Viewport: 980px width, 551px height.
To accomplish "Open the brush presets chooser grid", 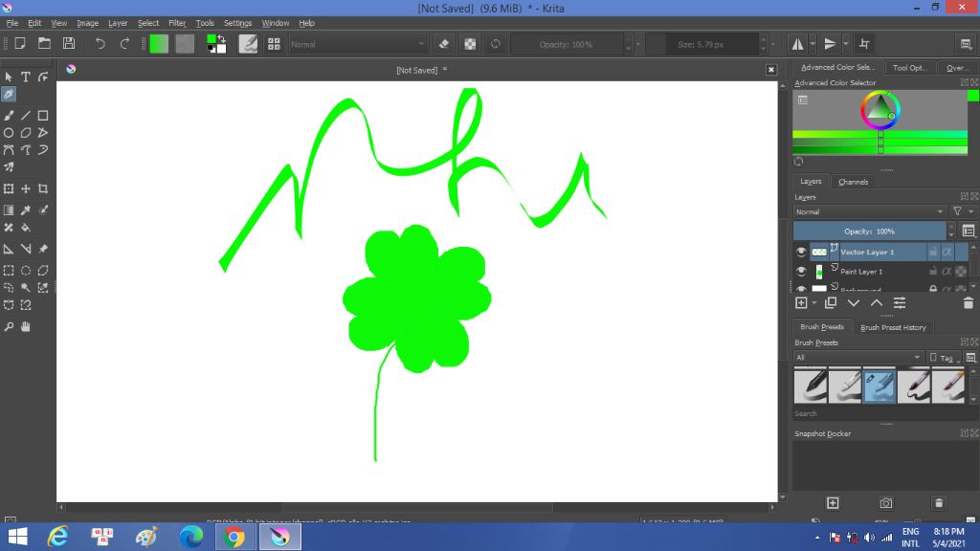I will (x=274, y=44).
